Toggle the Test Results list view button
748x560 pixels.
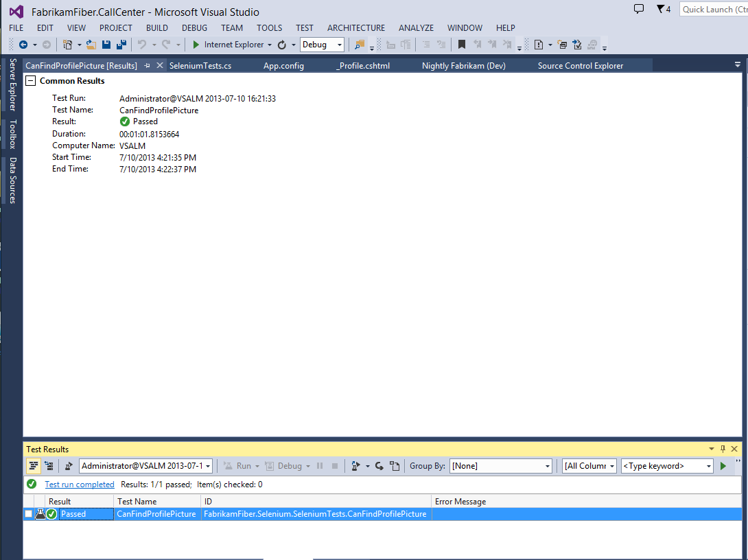click(x=34, y=466)
